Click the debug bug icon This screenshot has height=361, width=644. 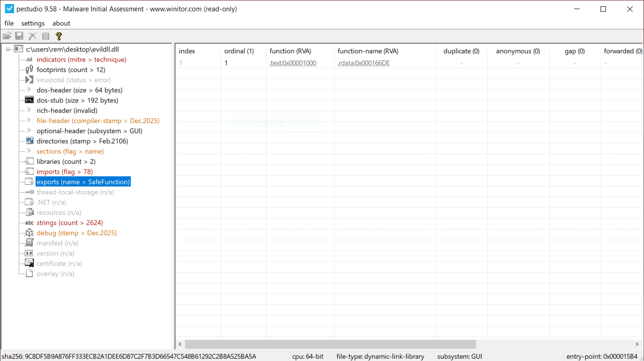tap(29, 233)
